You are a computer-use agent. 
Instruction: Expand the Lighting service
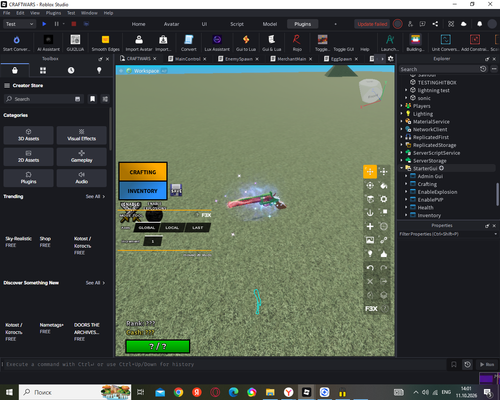(x=402, y=114)
